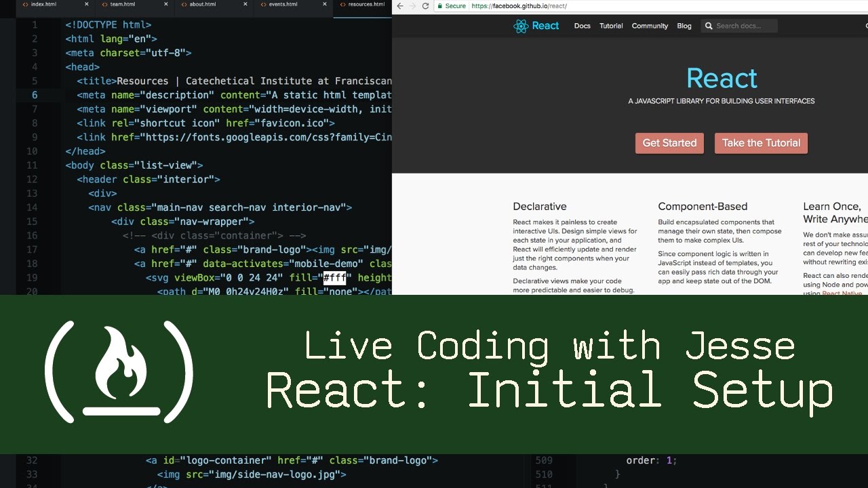The height and width of the screenshot is (488, 868).
Task: Close the team.html editor tab
Action: tap(166, 5)
